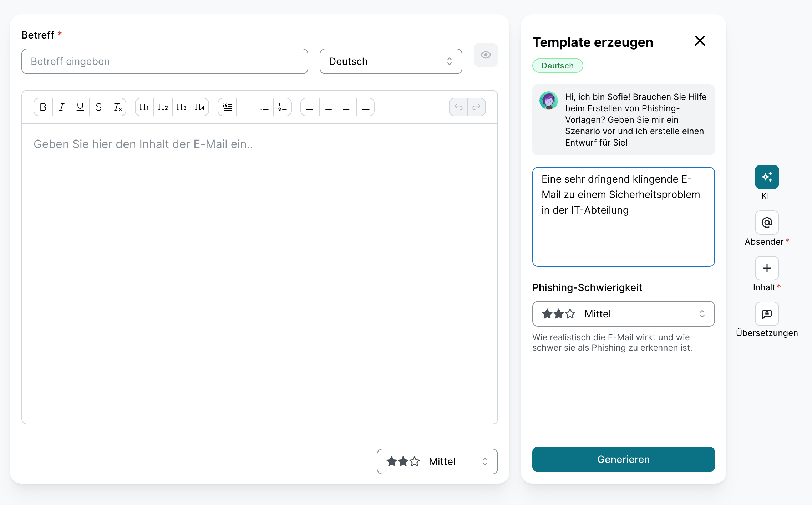
Task: Toggle email preview eye icon
Action: click(x=486, y=55)
